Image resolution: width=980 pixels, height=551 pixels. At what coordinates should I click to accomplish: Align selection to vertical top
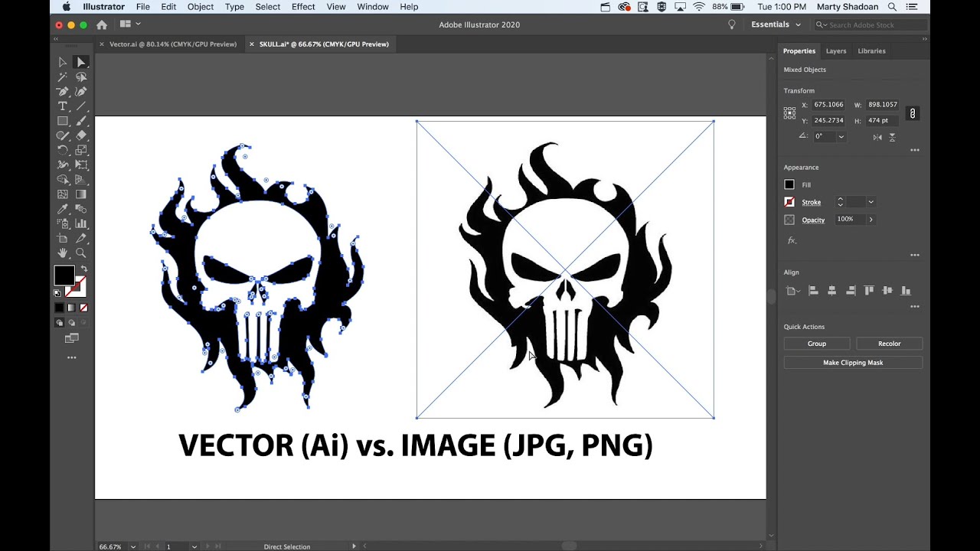(869, 291)
